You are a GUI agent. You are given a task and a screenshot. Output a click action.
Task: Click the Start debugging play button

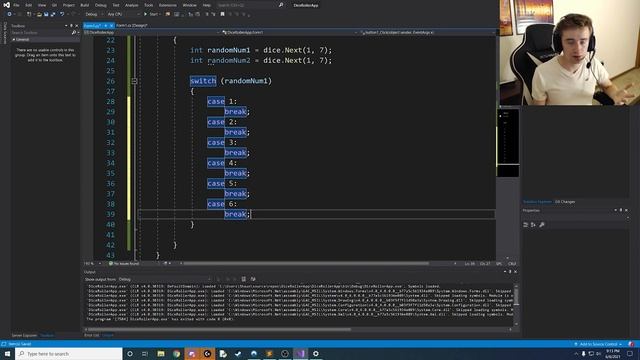tap(151, 14)
